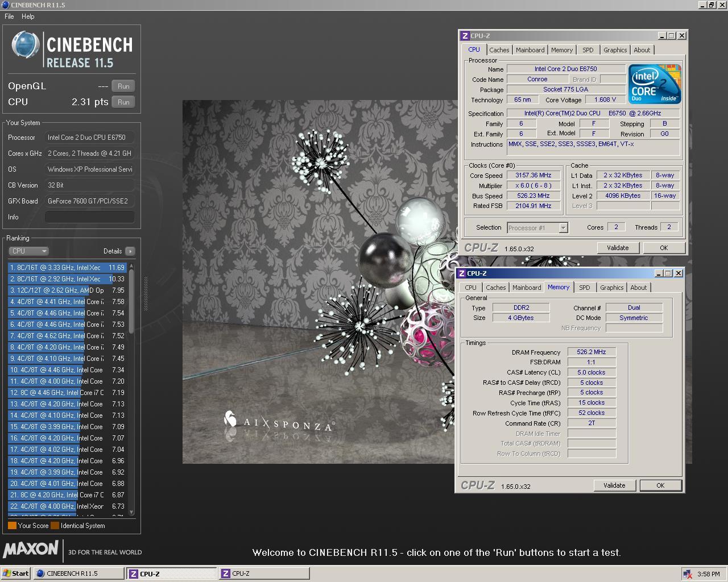Open SPD tab in lower CPU-Z window

tap(585, 288)
